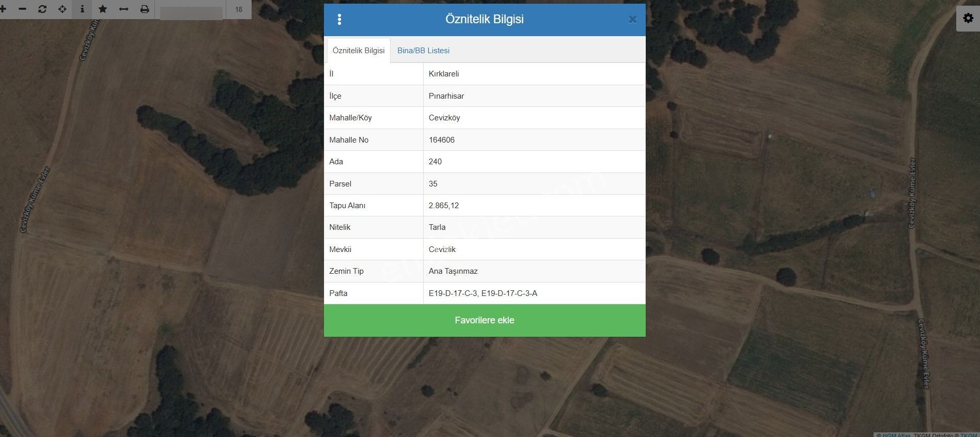Click the Mahalle No value 164606
The width and height of the screenshot is (980, 437).
click(x=442, y=140)
